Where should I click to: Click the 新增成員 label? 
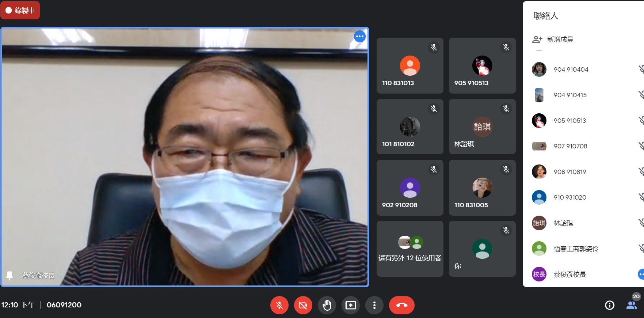(x=560, y=39)
